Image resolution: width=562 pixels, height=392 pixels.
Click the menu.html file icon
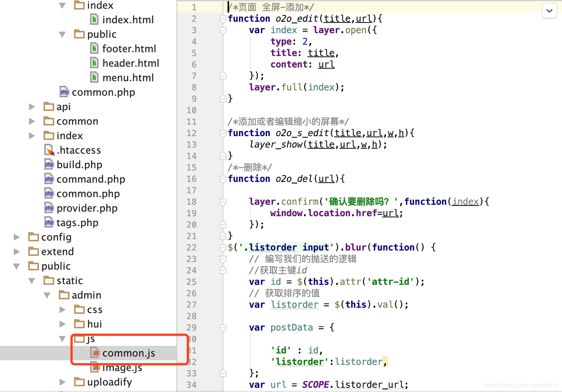94,77
